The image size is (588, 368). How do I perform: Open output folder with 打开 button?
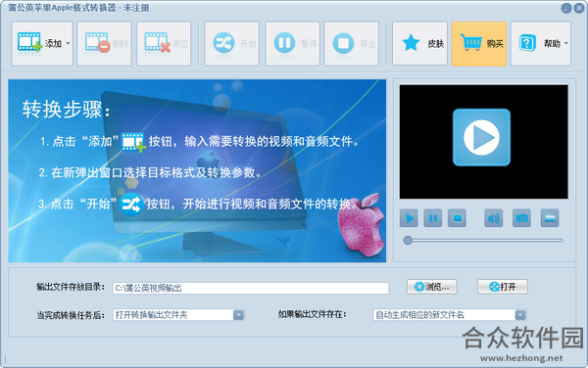(x=503, y=287)
